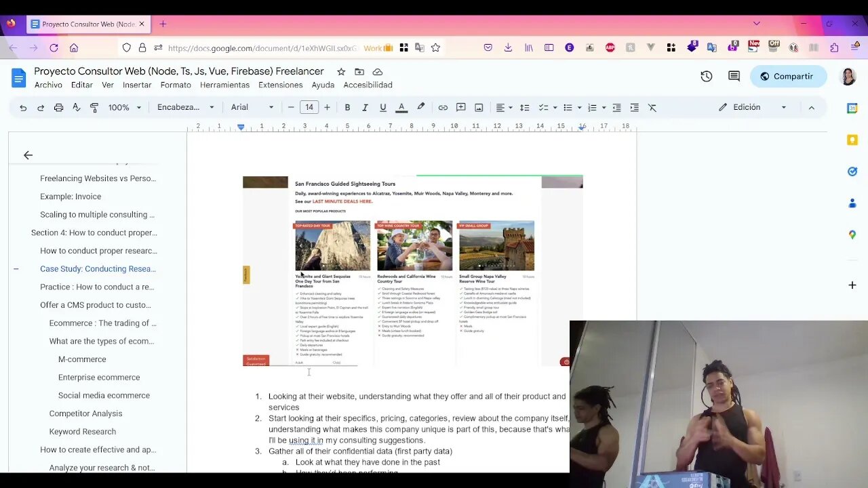Open the Editar menu
This screenshot has height=488, width=868.
tap(82, 85)
